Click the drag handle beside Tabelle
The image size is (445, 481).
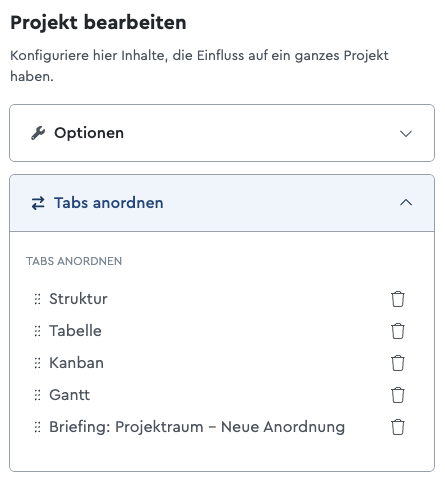(37, 331)
